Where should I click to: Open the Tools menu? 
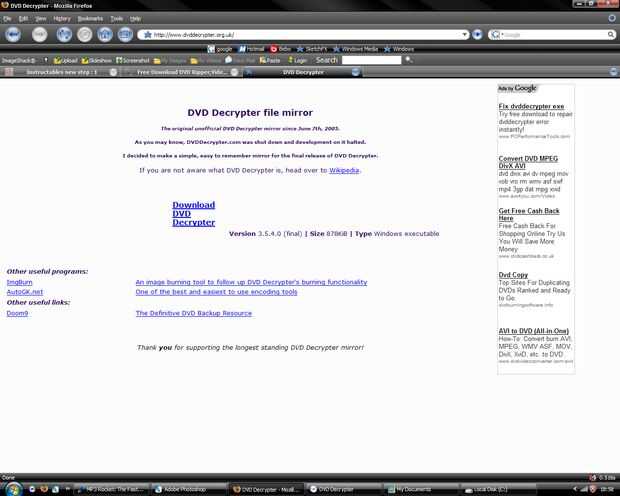[116, 19]
